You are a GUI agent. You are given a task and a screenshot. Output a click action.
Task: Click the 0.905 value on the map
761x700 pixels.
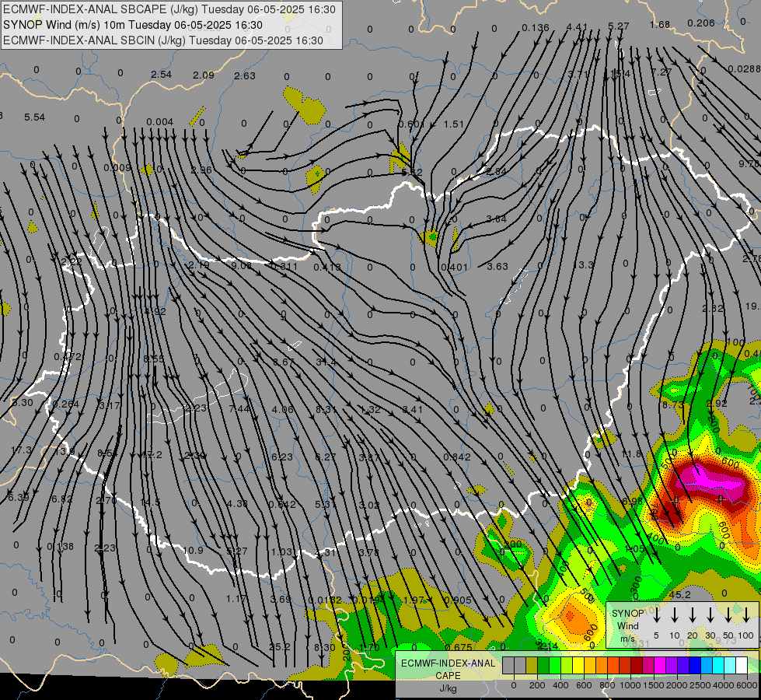(458, 600)
